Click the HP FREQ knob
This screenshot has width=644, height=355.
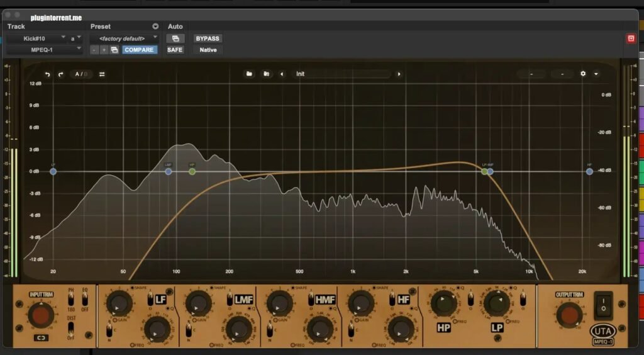[x=443, y=303]
